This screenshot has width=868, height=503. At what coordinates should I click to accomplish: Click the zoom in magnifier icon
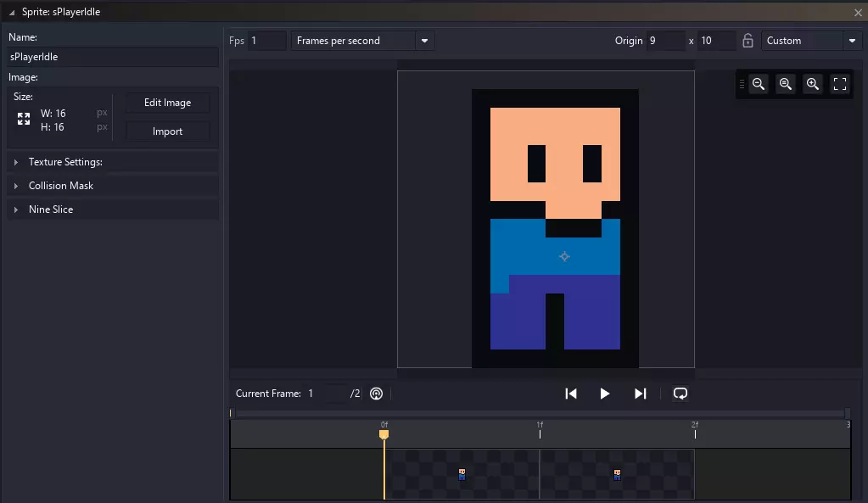(813, 84)
